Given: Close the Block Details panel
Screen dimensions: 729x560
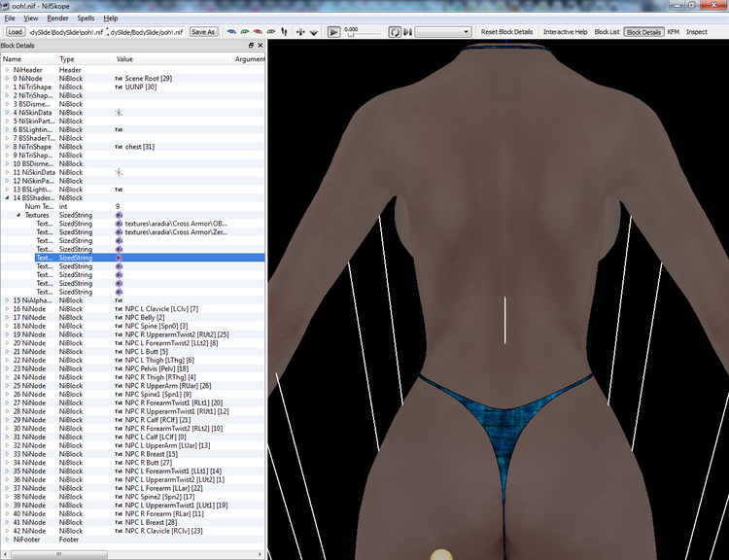Looking at the screenshot, I should tap(260, 45).
